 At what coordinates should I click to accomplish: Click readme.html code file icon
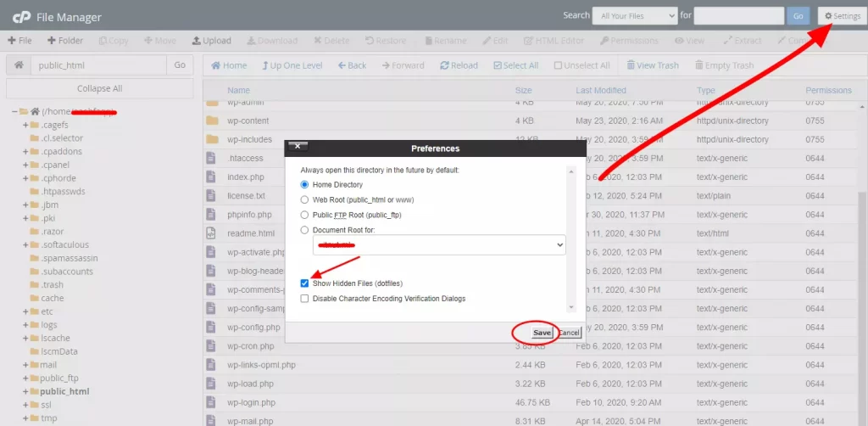tap(210, 233)
